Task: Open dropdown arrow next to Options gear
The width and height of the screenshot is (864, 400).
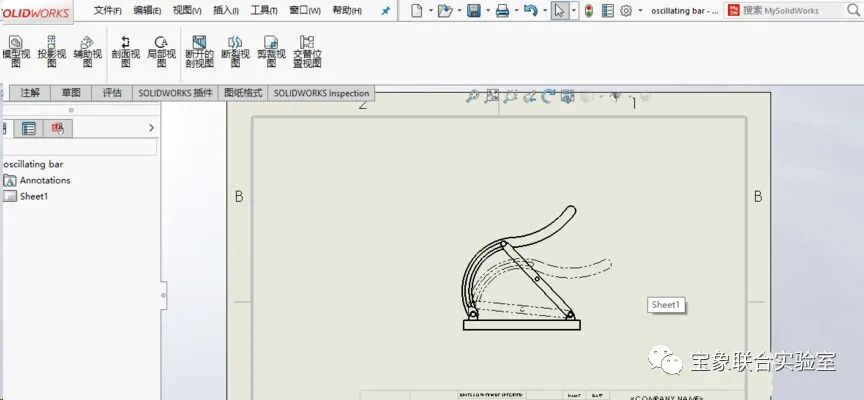Action: [640, 10]
